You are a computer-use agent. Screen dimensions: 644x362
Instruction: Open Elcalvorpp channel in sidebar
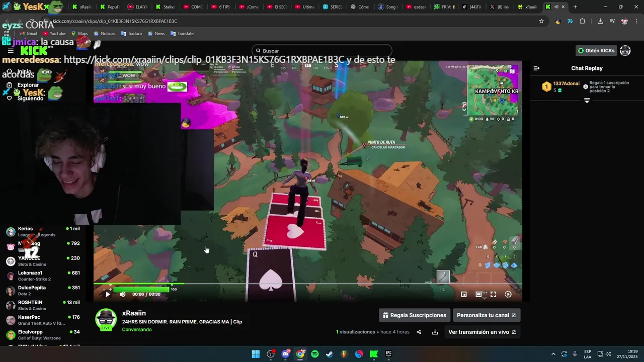click(43, 335)
